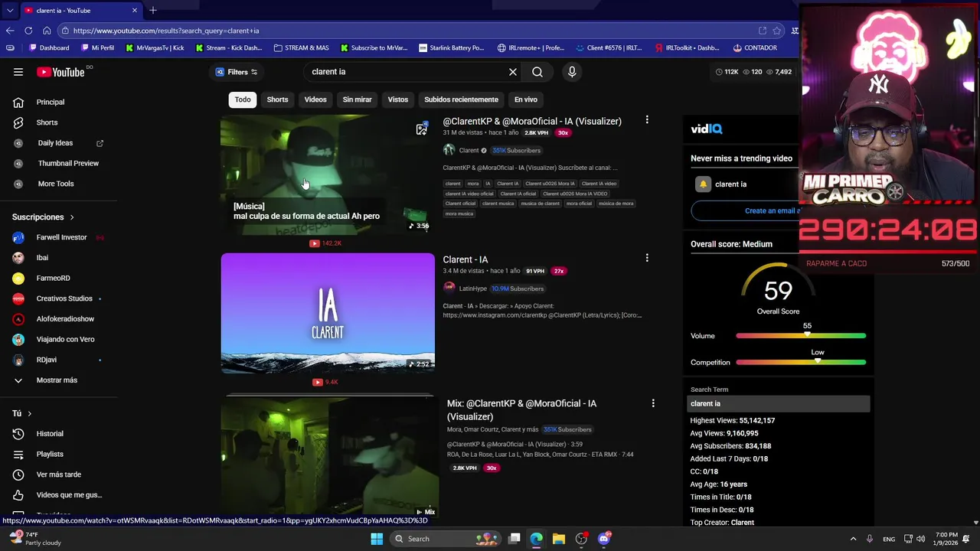Click the magnifying glass search button

pos(537,72)
